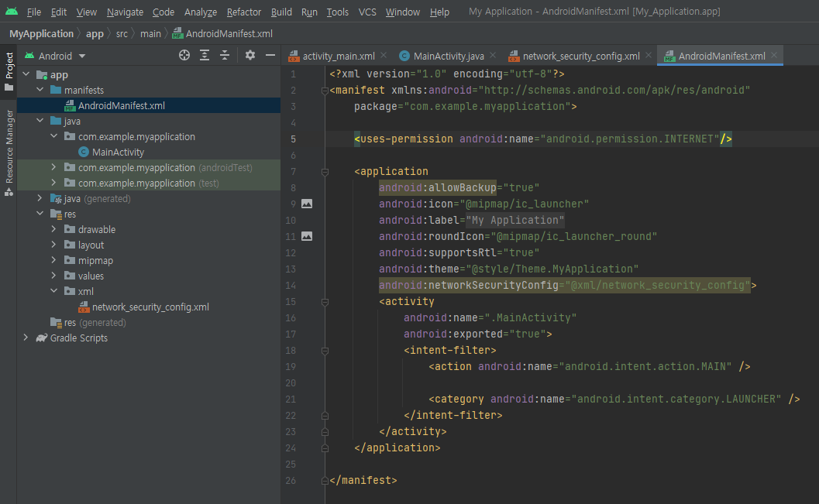Click the fold end marker on line 24

click(x=325, y=447)
